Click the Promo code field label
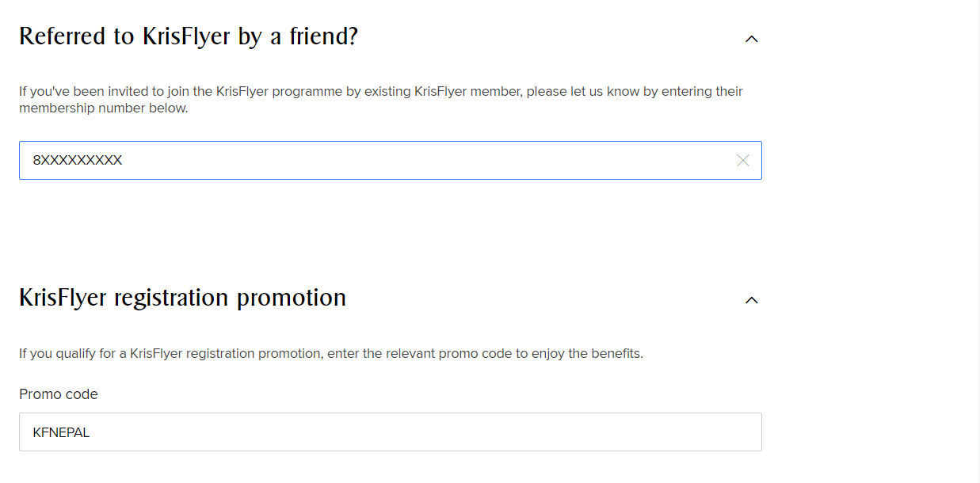Viewport: 980px width, 483px height. point(59,394)
